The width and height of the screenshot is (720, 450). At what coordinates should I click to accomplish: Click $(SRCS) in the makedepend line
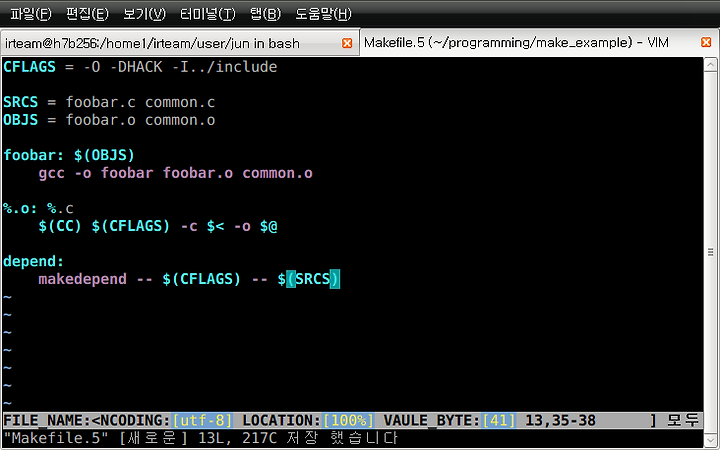(309, 279)
